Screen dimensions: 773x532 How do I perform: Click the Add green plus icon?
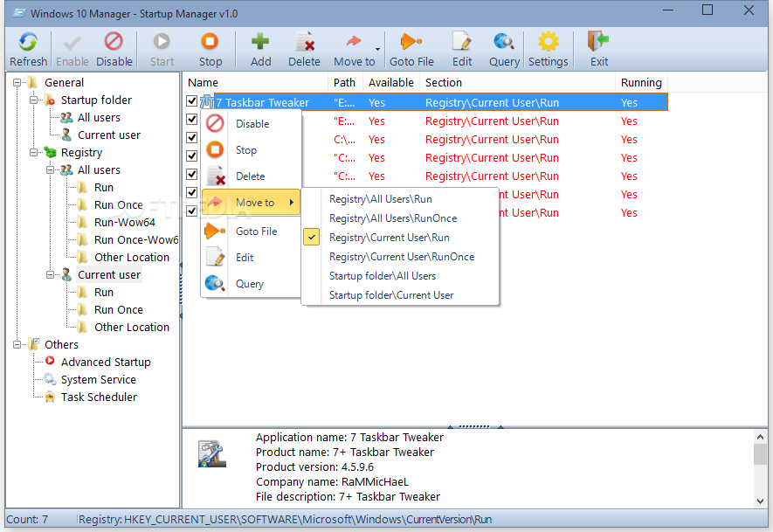(260, 42)
